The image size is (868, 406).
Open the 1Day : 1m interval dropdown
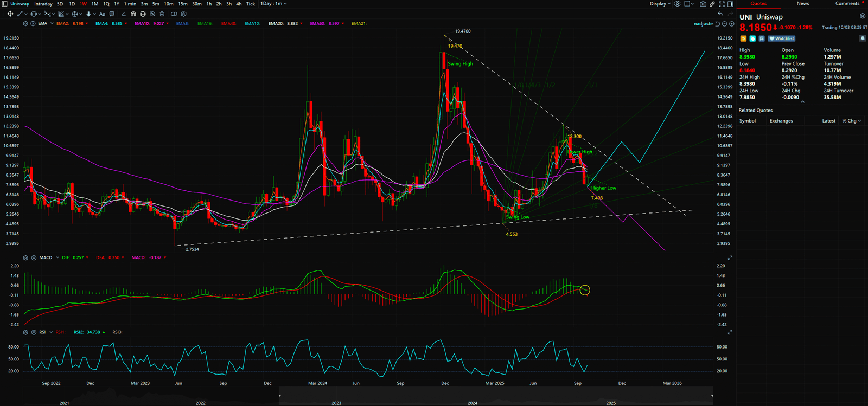(x=273, y=4)
